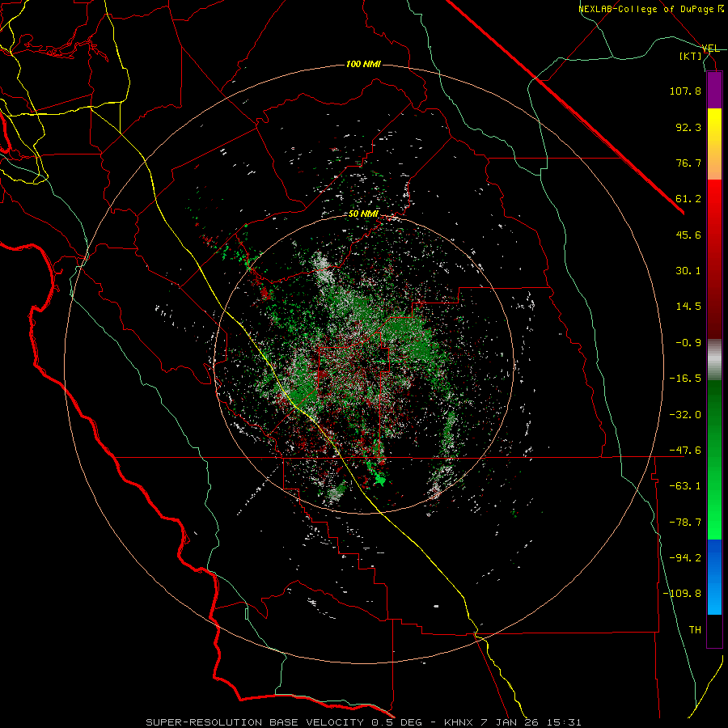Select the -63.1 scale value
Image resolution: width=728 pixels, height=728 pixels.
[x=685, y=486]
